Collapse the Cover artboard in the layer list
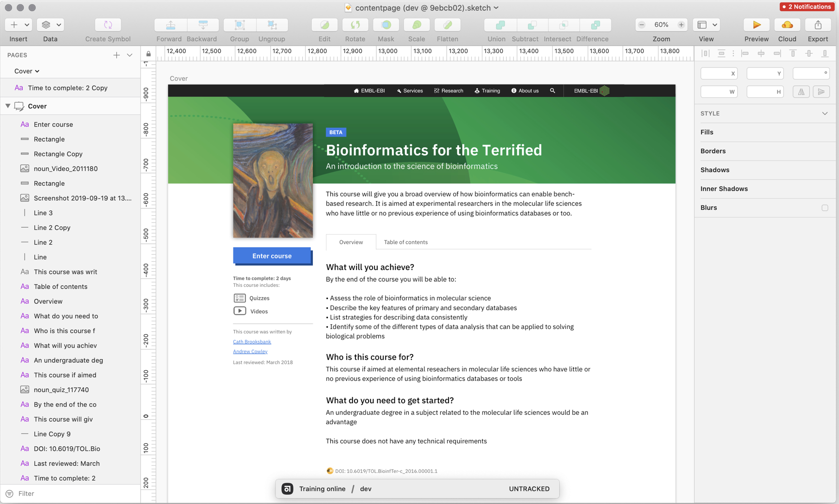This screenshot has width=839, height=504. 8,106
